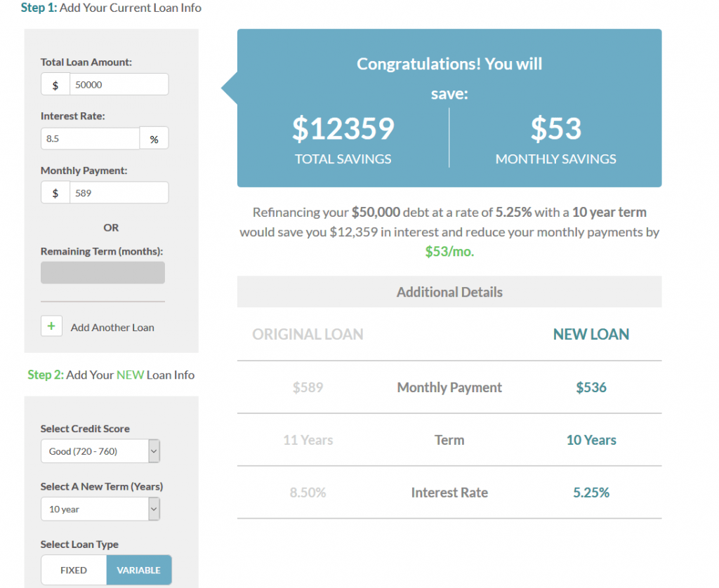Click the disabled Remaining Term field
This screenshot has height=588, width=719.
103,272
